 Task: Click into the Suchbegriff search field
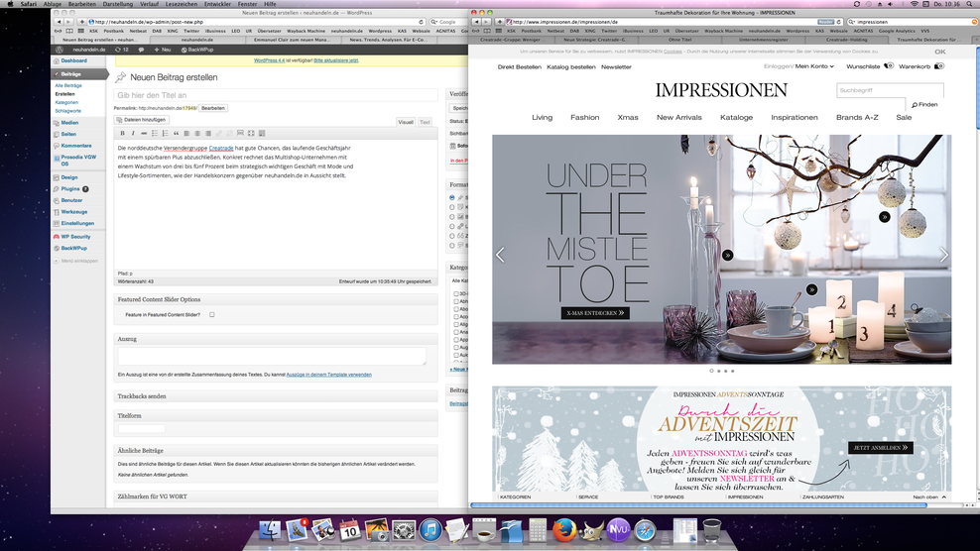pyautogui.click(x=890, y=90)
